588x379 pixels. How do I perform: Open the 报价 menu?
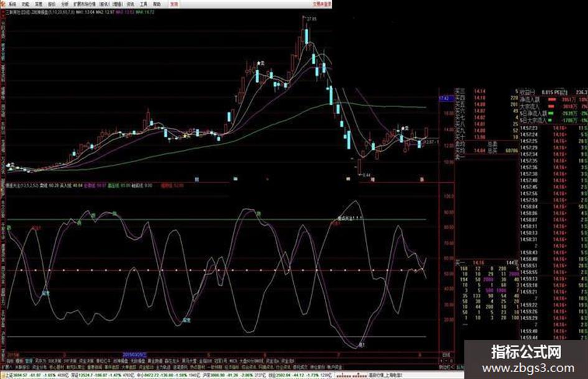tap(52, 4)
